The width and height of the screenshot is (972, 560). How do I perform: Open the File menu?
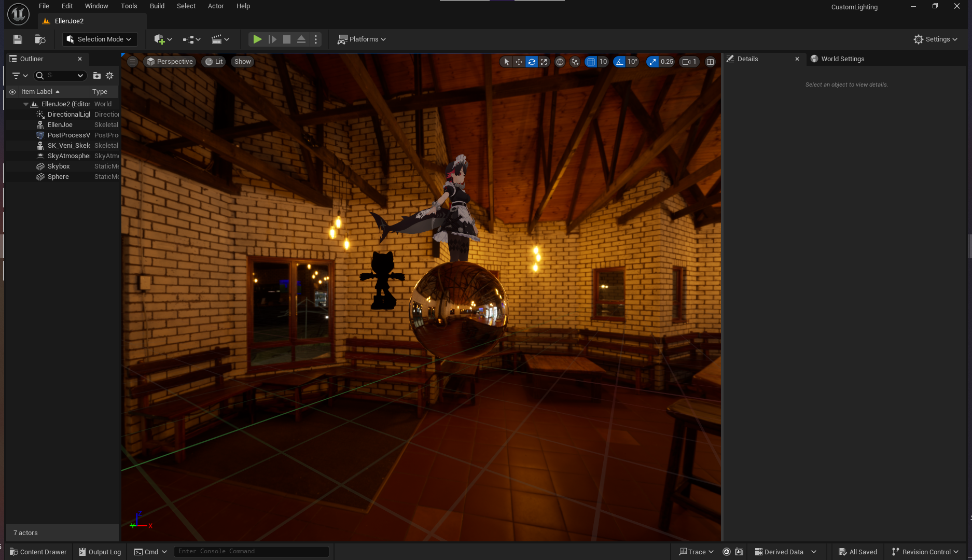click(44, 6)
